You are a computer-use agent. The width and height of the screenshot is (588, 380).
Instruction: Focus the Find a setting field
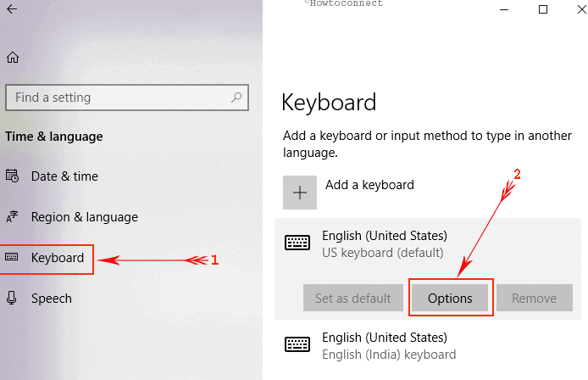click(x=127, y=98)
